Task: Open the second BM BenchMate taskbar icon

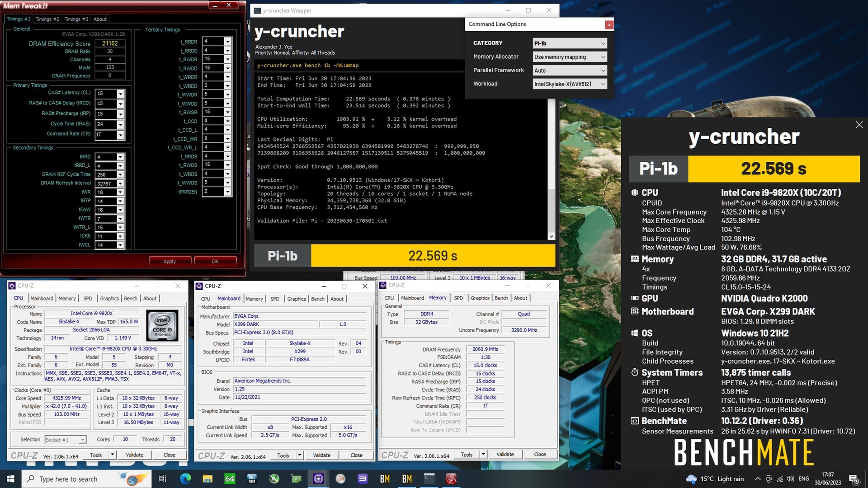Action: point(407,479)
